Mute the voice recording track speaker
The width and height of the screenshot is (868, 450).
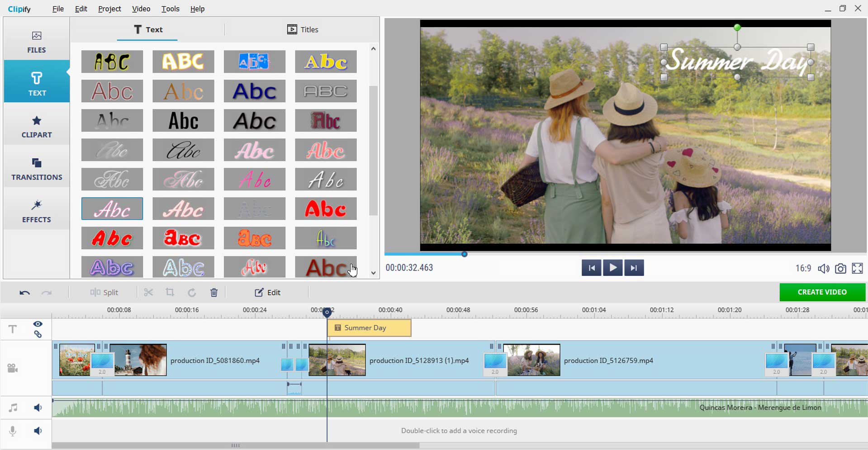(x=38, y=431)
